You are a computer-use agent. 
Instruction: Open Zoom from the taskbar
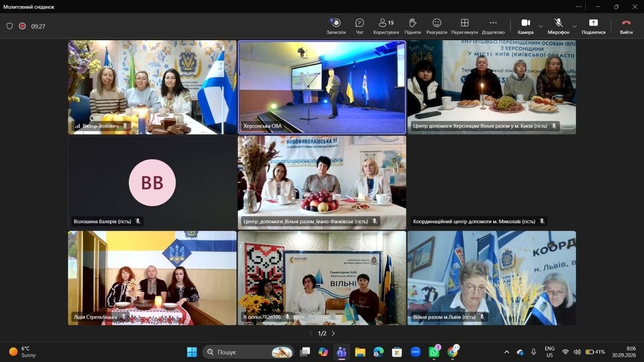(x=416, y=352)
